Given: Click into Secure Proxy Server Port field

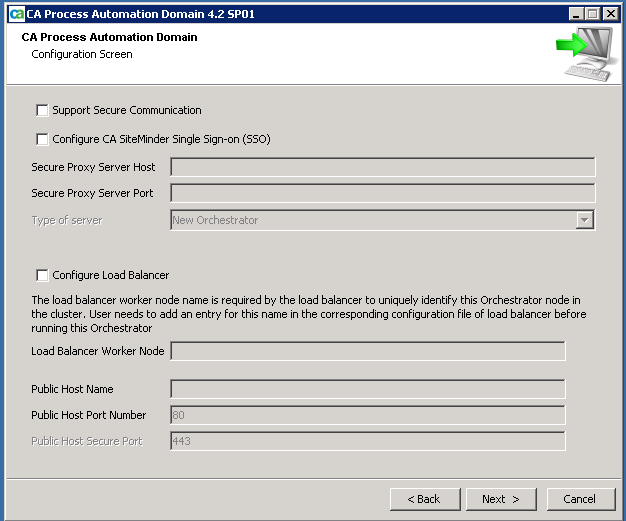Looking at the screenshot, I should pyautogui.click(x=382, y=193).
